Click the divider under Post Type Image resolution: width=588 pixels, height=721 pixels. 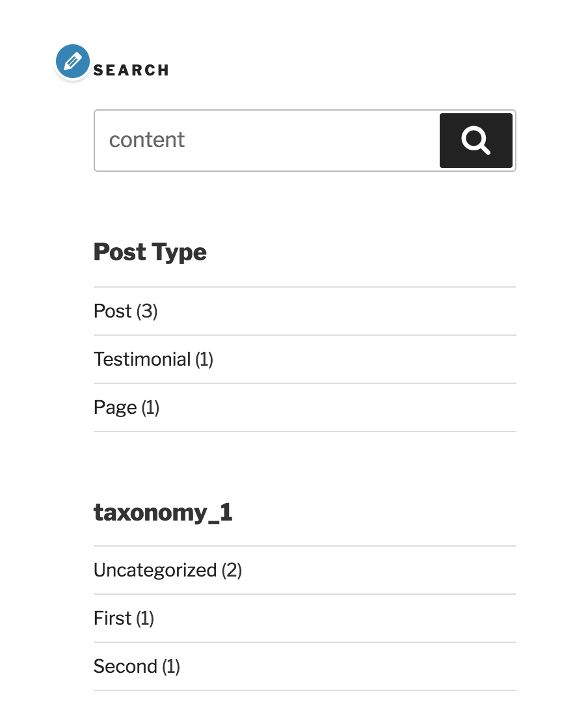point(304,286)
